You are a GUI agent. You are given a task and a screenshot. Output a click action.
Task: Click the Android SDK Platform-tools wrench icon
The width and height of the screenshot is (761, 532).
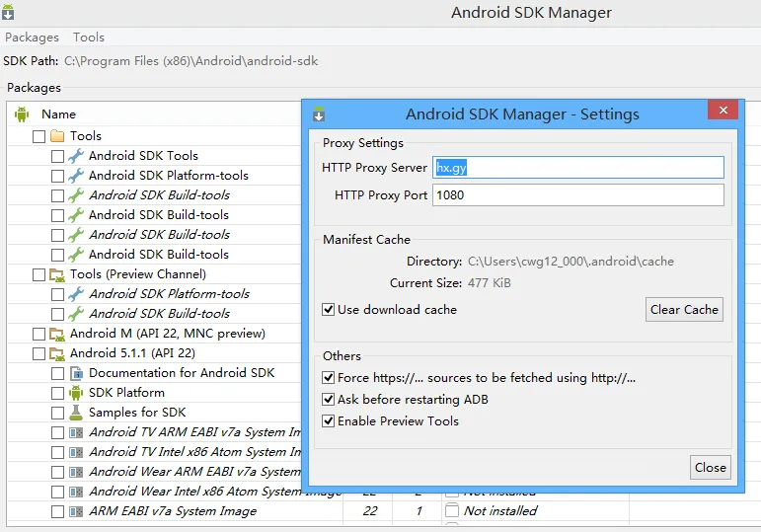tap(76, 176)
